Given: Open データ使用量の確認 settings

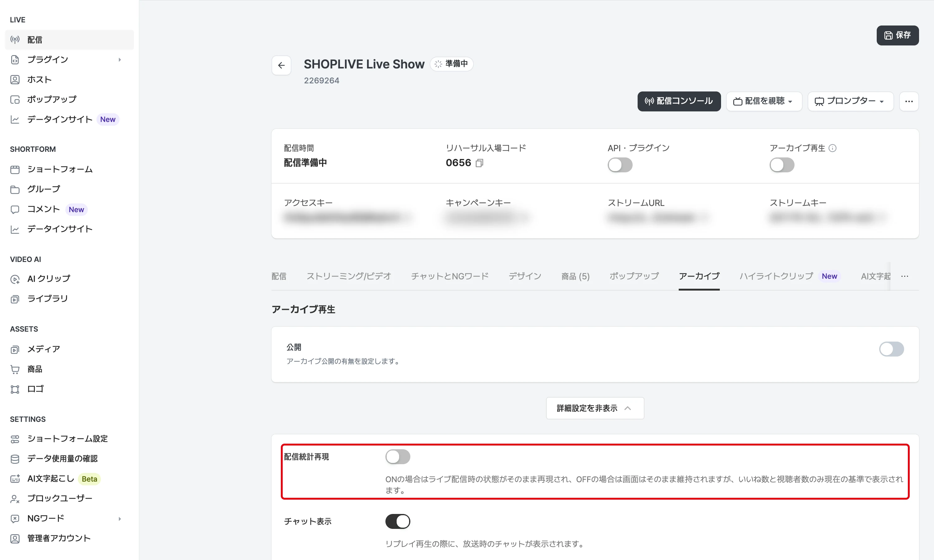Looking at the screenshot, I should pos(69,459).
